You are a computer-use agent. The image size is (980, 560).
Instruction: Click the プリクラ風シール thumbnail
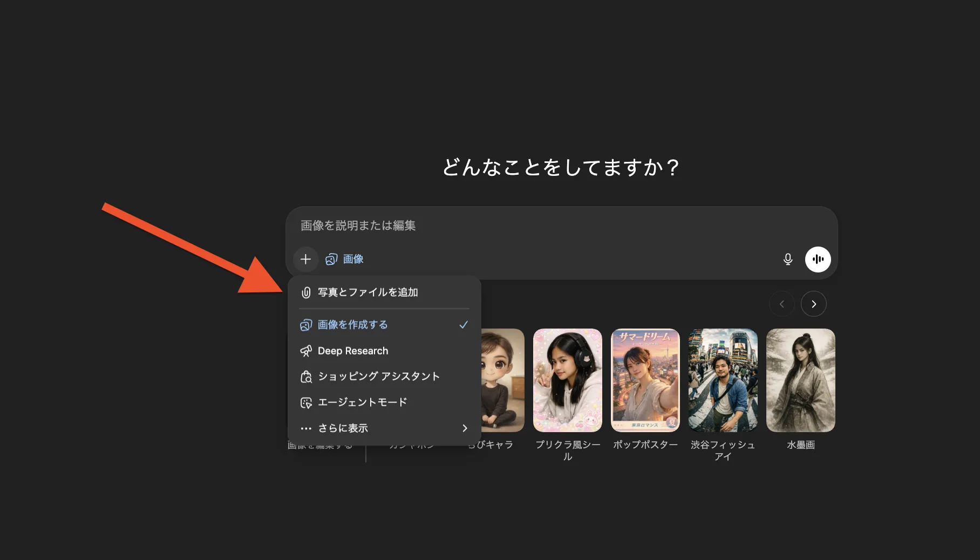point(568,380)
